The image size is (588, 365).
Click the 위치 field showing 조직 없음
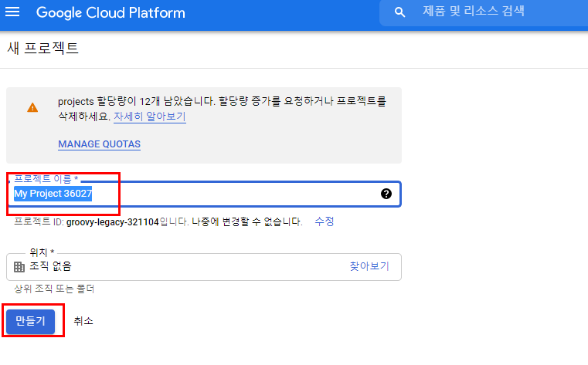[204, 267]
